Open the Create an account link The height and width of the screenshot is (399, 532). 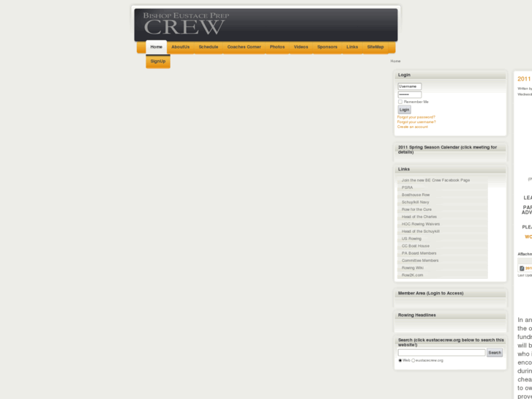click(413, 127)
